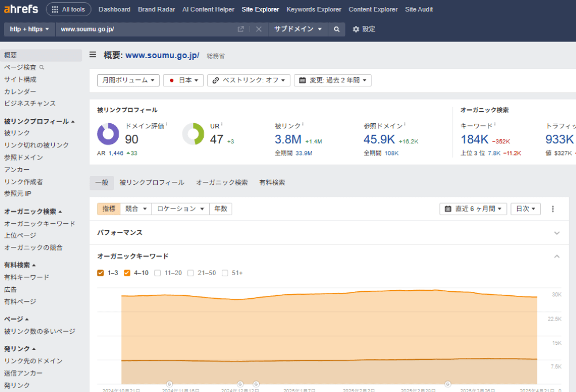Open Keywords Explorer
Screen dimensions: 576x392
(314, 10)
